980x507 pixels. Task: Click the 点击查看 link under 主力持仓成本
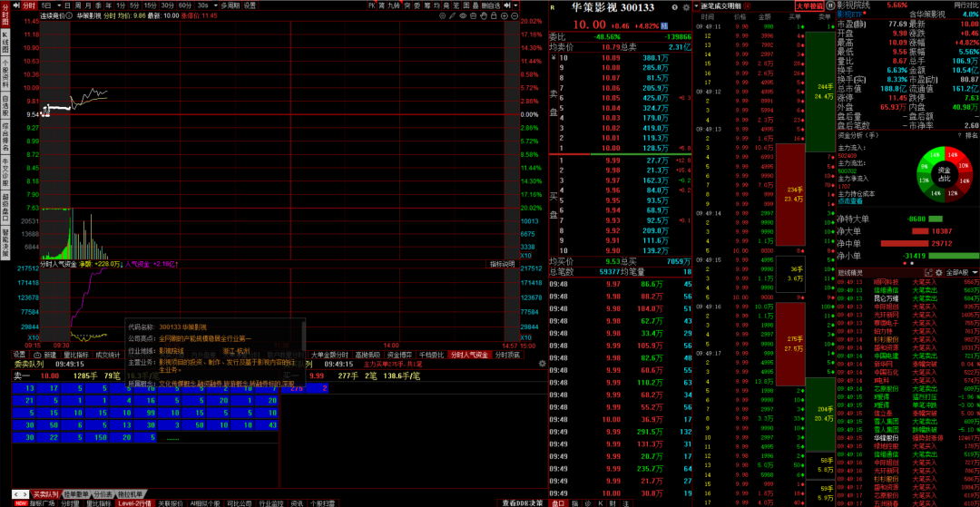[x=848, y=201]
